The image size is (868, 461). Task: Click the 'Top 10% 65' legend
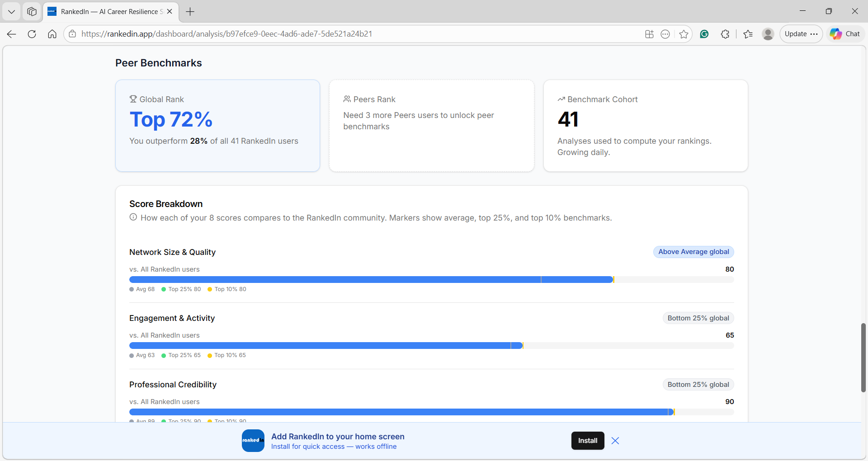coord(227,355)
